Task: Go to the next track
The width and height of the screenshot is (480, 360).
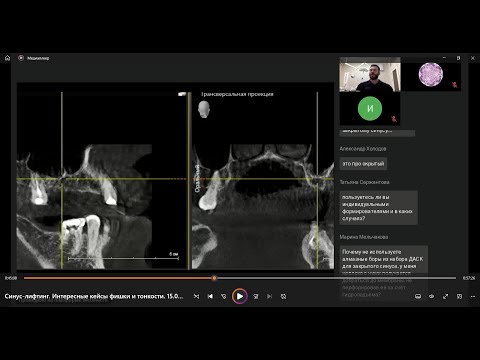Action: pyautogui.click(x=269, y=296)
